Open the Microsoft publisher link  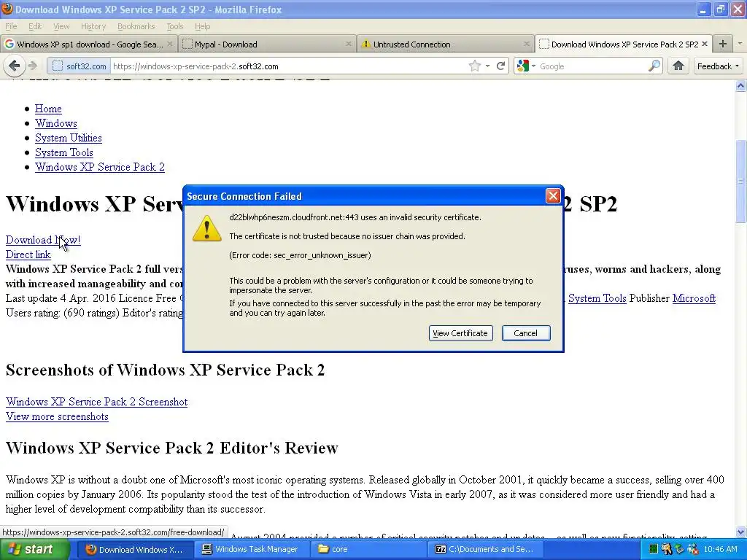point(694,298)
